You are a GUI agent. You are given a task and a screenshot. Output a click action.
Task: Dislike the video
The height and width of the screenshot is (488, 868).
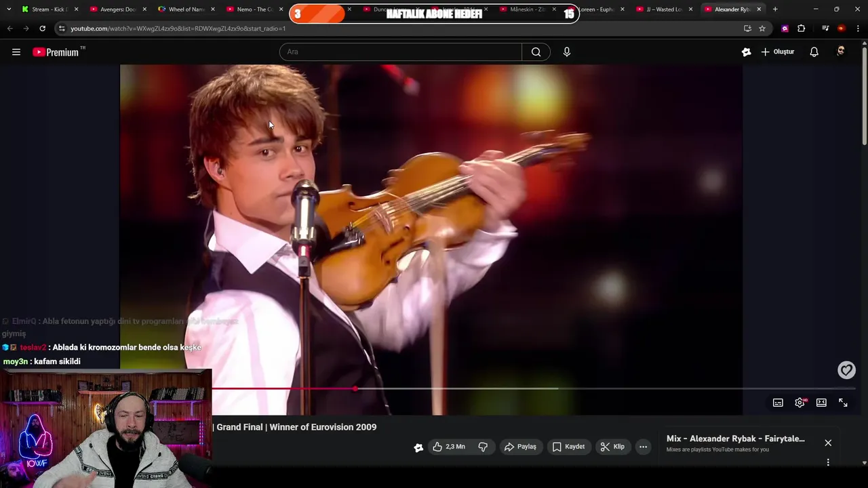[x=483, y=447]
